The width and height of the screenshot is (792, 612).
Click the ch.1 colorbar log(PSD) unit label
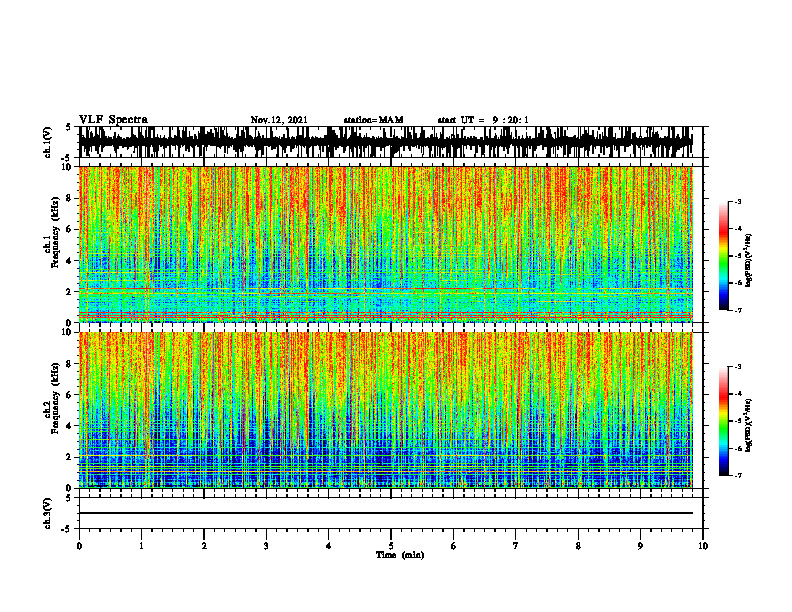(749, 260)
